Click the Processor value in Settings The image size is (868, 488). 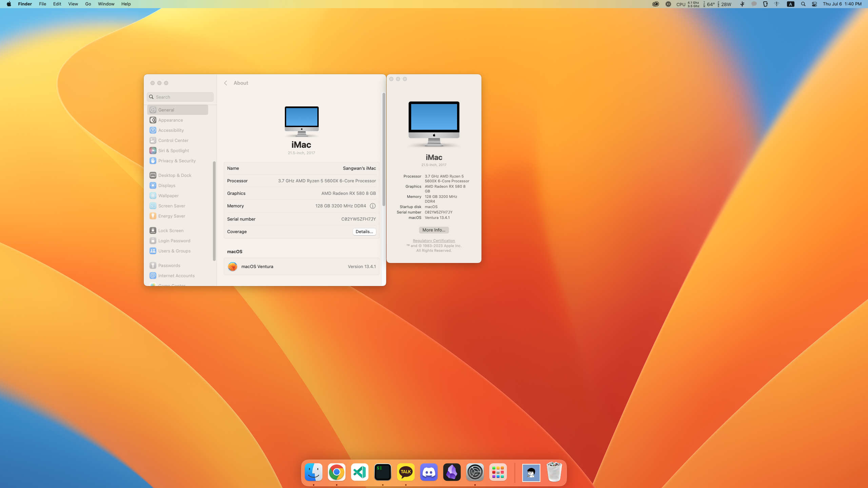tap(327, 181)
